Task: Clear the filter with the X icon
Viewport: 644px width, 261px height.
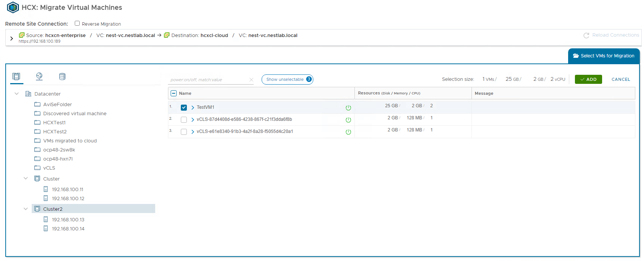Action: pos(251,80)
